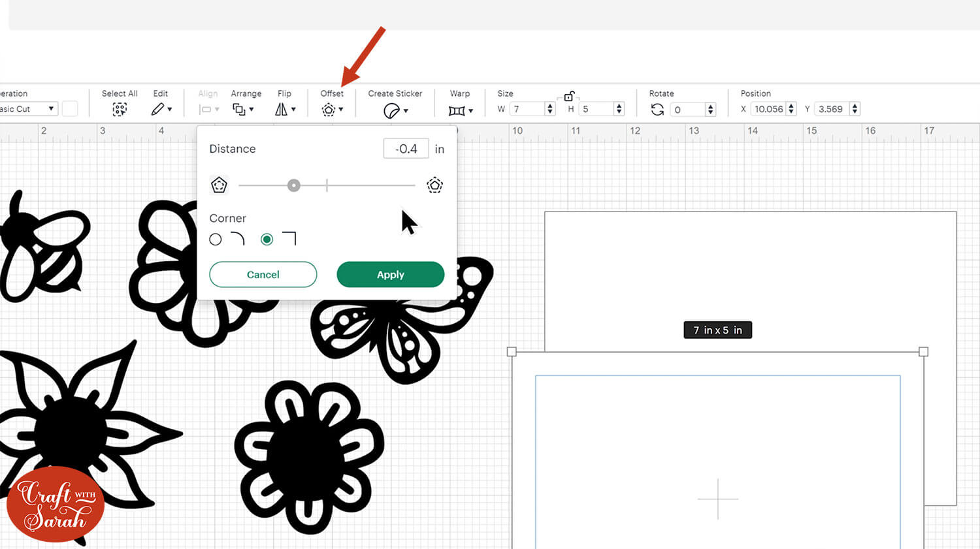The image size is (980, 549).
Task: Click the Cancel button in Offset panel
Action: (263, 275)
